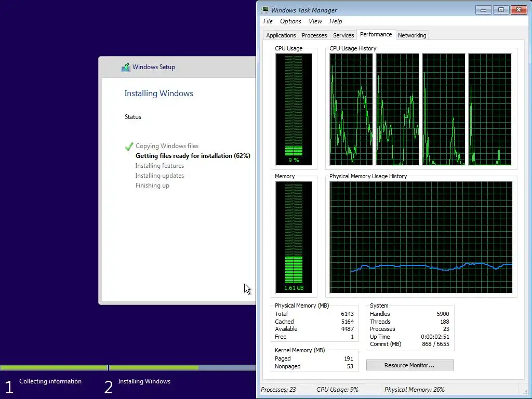532x399 pixels.
Task: Click the Kernel Memory Paged value 191
Action: 349,358
